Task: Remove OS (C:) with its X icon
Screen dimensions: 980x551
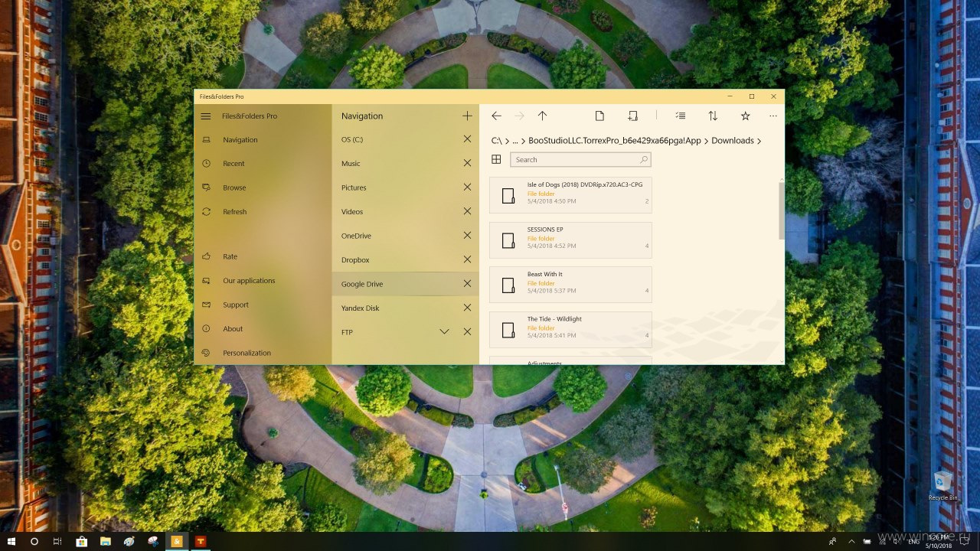Action: click(x=467, y=139)
